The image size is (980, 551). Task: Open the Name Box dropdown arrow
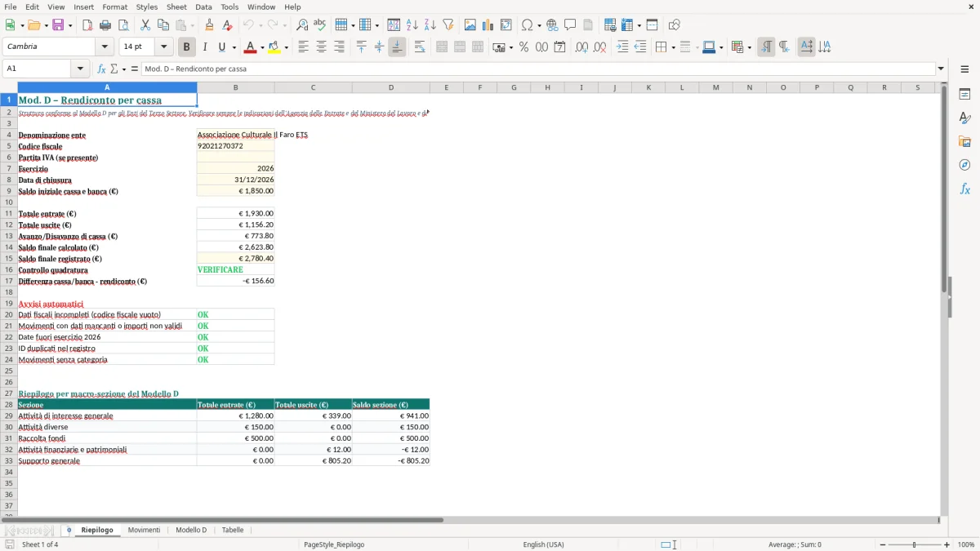point(80,69)
